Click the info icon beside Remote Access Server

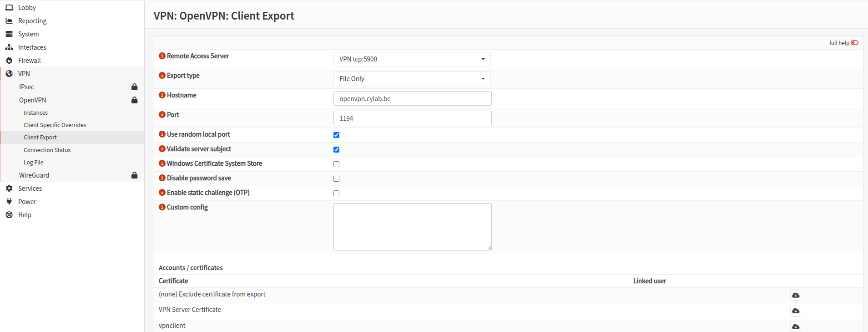[162, 56]
